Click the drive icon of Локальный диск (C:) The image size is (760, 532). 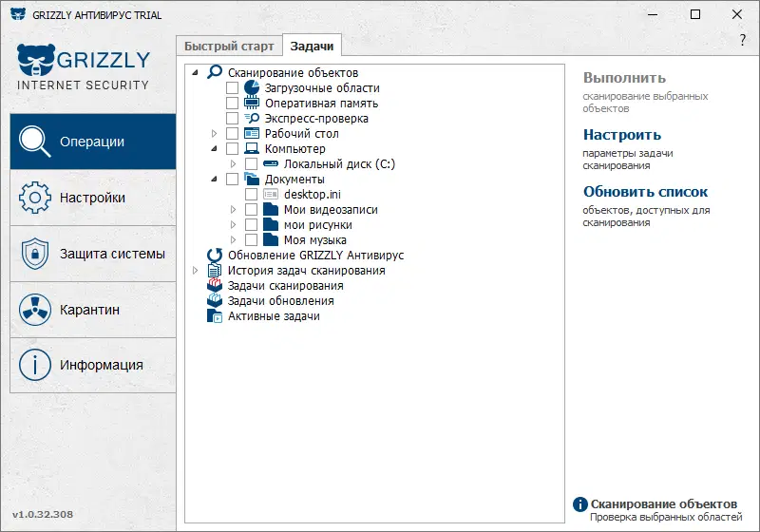pos(271,163)
